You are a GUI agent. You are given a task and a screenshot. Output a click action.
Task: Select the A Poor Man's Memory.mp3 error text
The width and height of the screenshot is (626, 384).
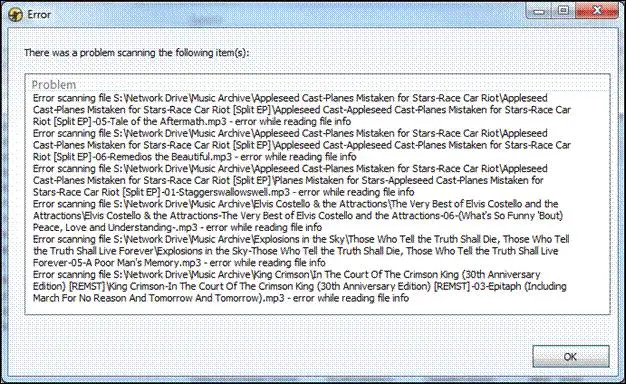[179, 263]
